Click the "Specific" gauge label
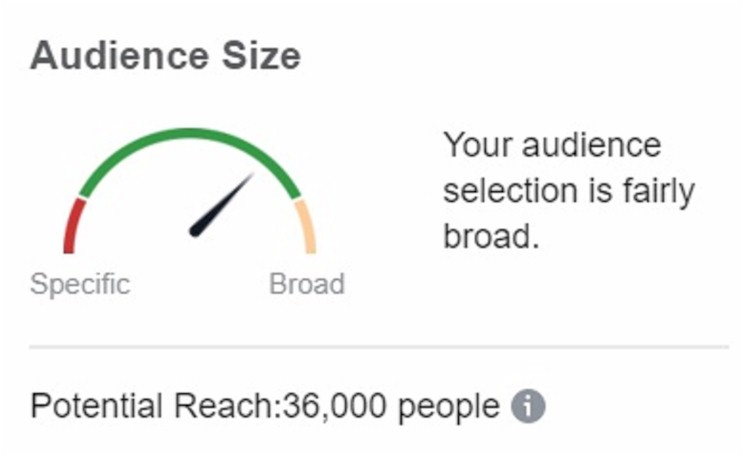The width and height of the screenshot is (744, 457). tap(80, 284)
